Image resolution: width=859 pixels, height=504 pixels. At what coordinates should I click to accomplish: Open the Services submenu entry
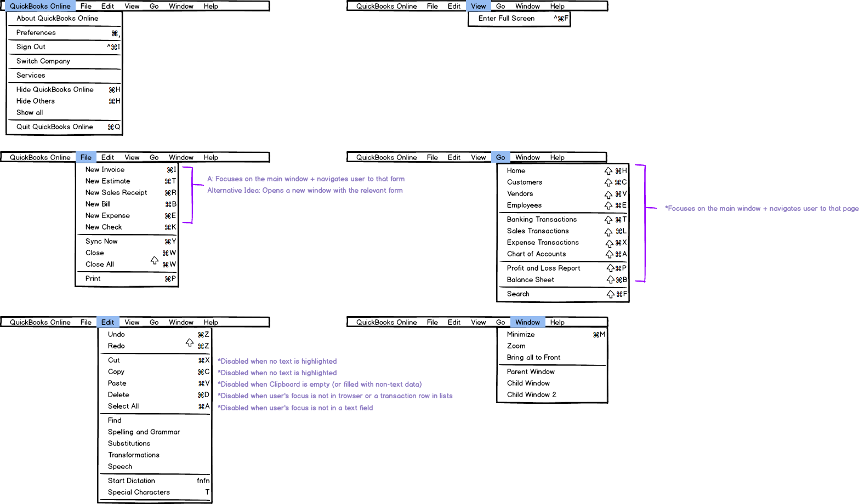(64, 75)
